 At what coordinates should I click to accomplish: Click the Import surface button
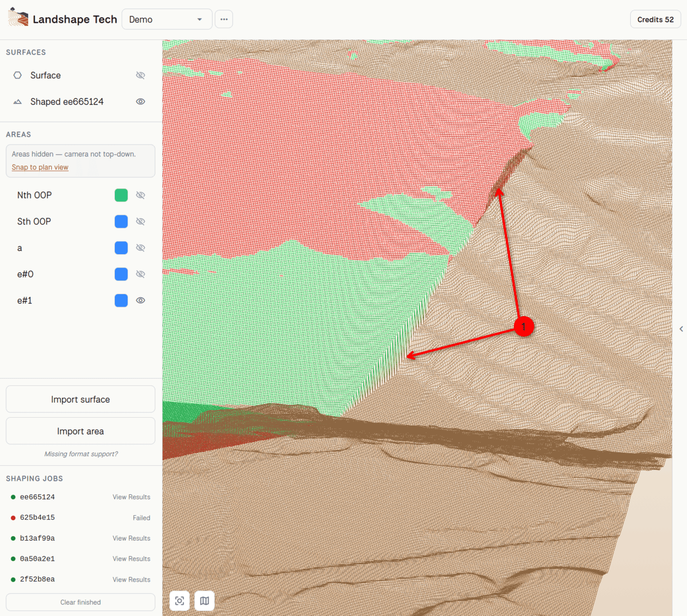pos(80,399)
